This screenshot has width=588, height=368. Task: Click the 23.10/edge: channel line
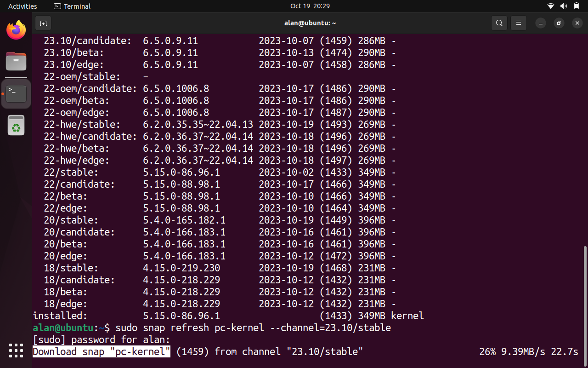pos(220,65)
